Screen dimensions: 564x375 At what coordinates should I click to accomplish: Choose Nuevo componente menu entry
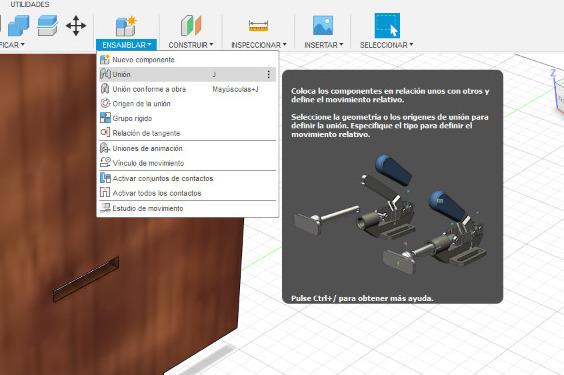click(x=187, y=60)
